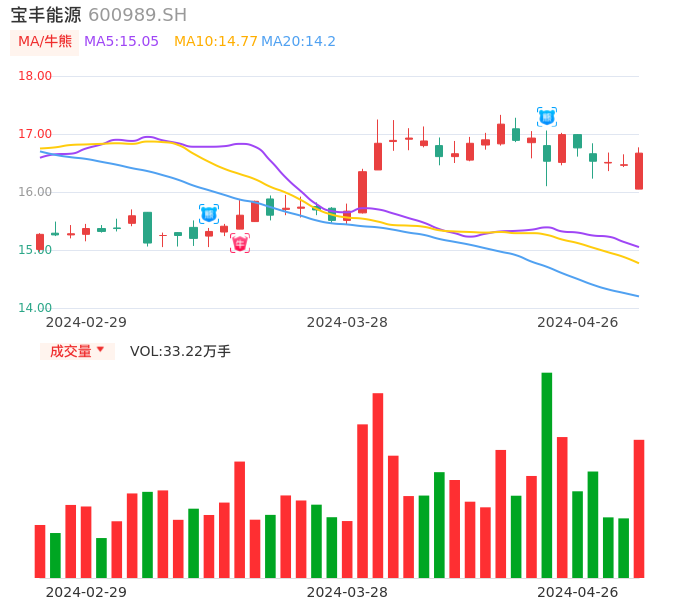Click the 18.00 price axis label
The image size is (686, 606).
[35, 76]
